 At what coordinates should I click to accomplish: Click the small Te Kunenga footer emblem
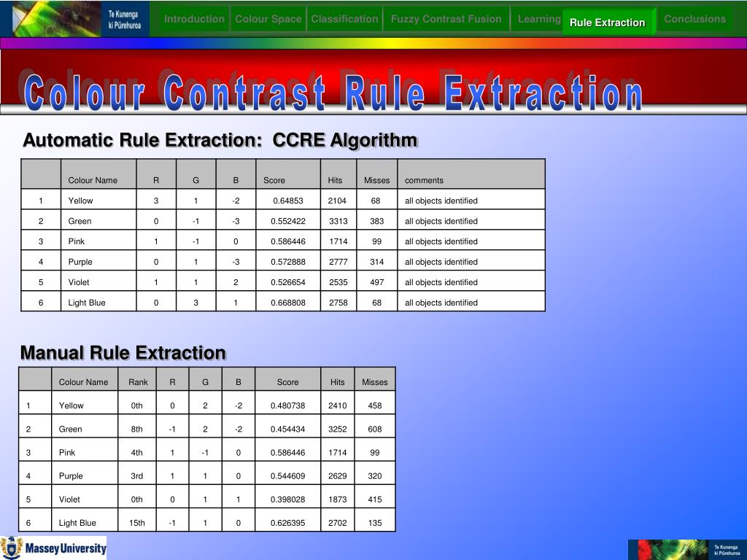coord(687,550)
